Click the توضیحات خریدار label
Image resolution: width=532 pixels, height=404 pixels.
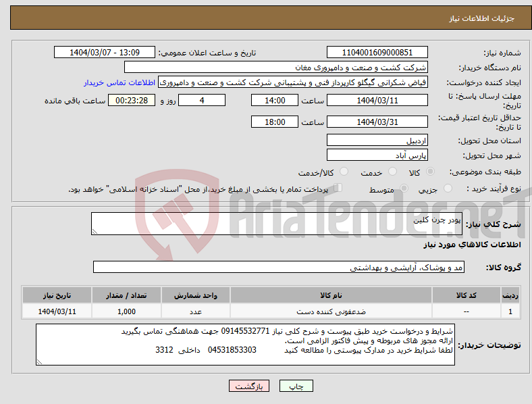(x=489, y=345)
